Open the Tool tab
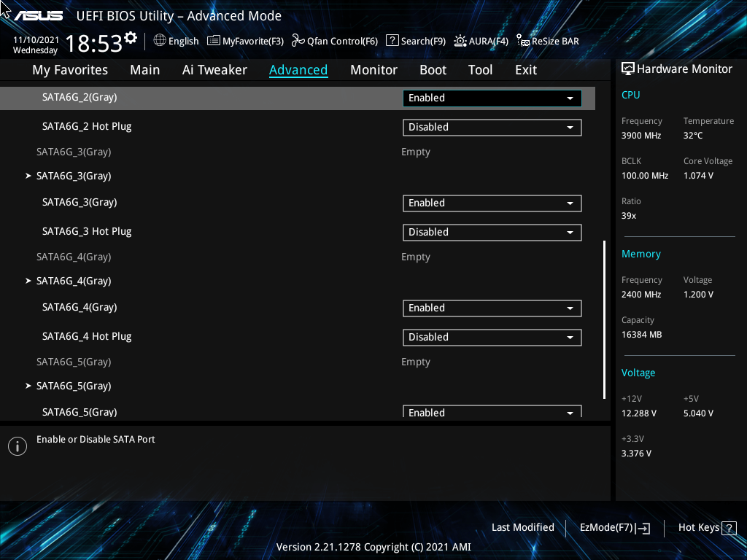 (x=480, y=70)
